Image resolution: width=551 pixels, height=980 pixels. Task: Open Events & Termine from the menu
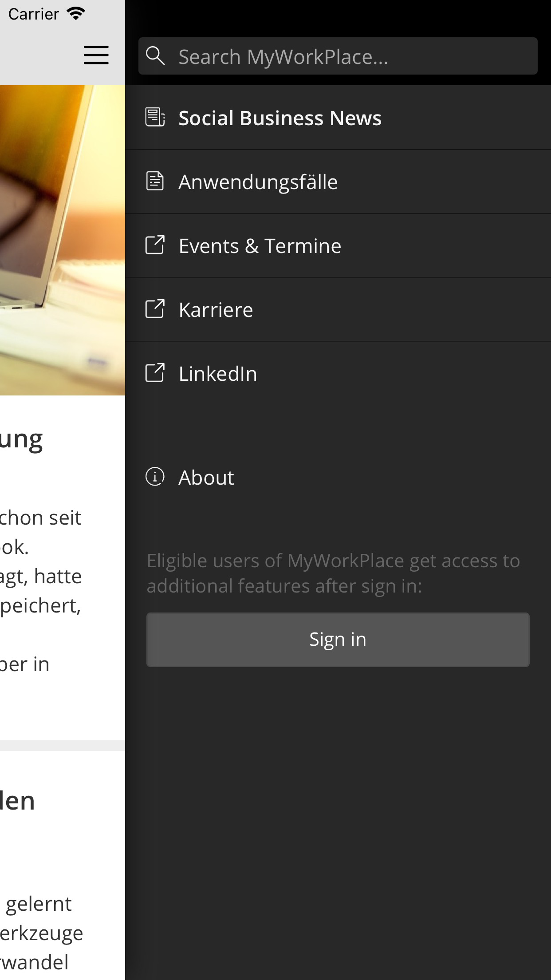tap(260, 246)
